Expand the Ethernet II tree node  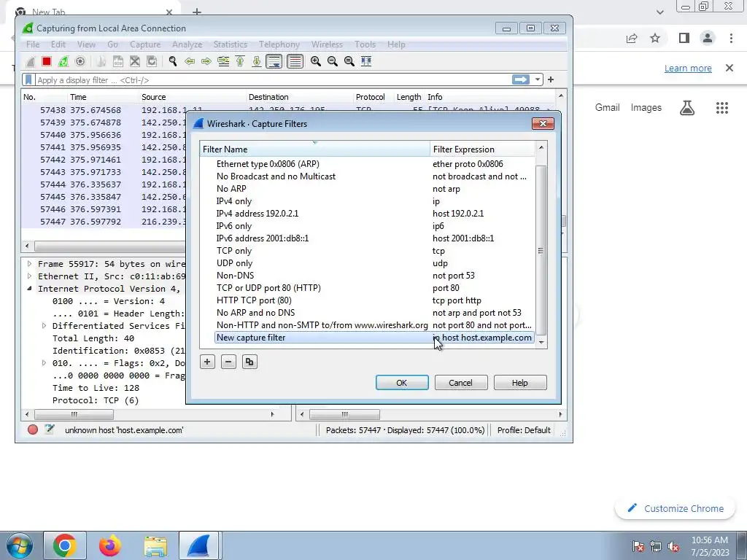point(29,276)
